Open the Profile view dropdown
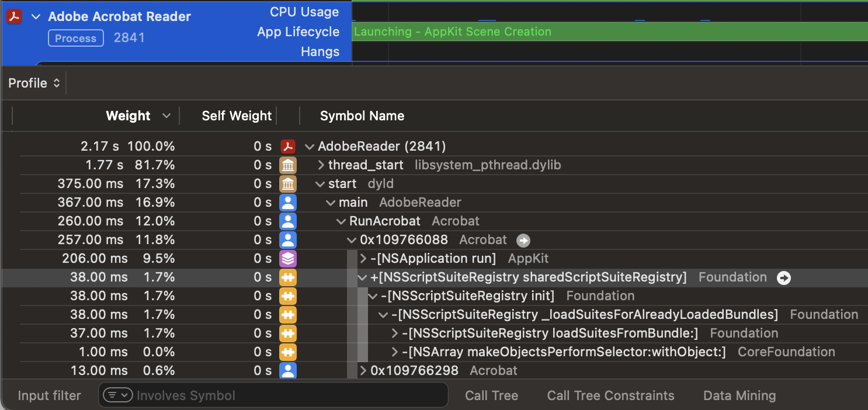The width and height of the screenshot is (868, 410). tap(33, 83)
